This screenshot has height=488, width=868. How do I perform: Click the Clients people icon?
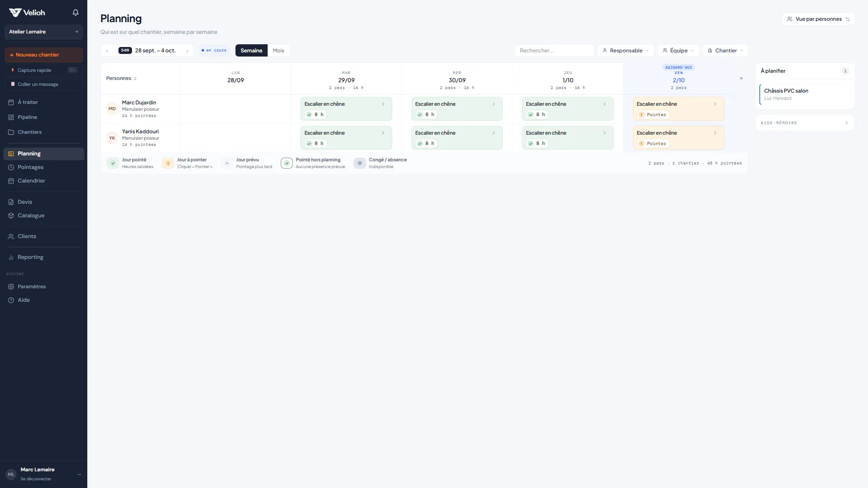pyautogui.click(x=11, y=236)
